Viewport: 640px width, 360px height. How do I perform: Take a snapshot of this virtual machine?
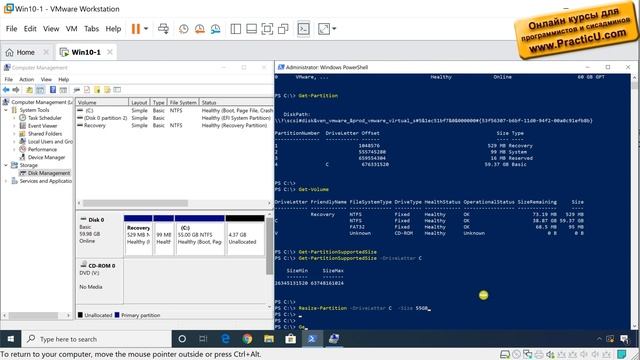point(184,29)
